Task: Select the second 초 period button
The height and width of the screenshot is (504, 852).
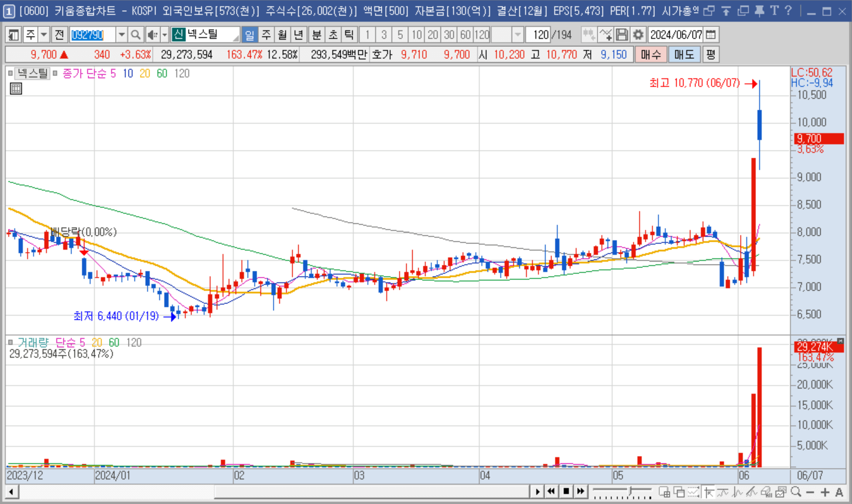Action: point(333,35)
